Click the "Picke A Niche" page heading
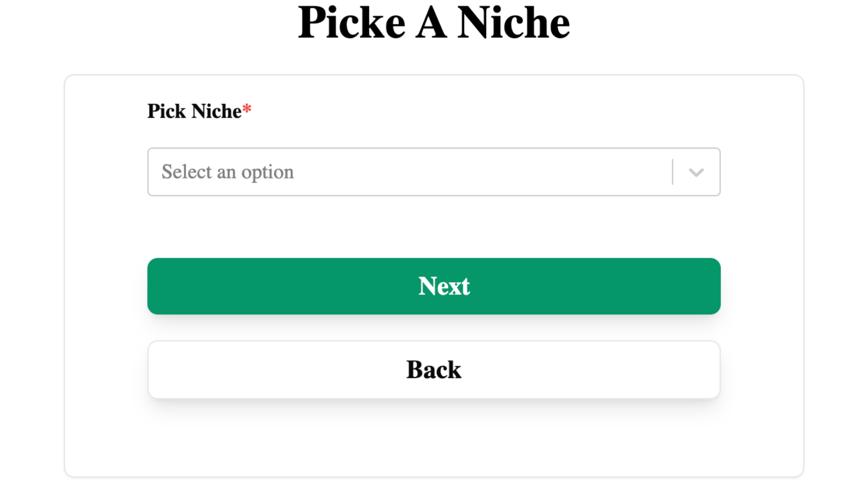The image size is (868, 488). pyautogui.click(x=434, y=23)
